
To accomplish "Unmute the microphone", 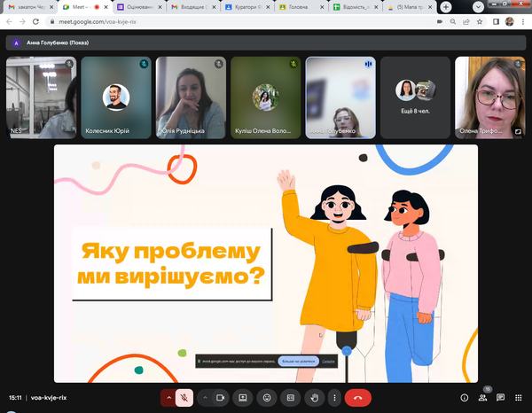I will (184, 398).
